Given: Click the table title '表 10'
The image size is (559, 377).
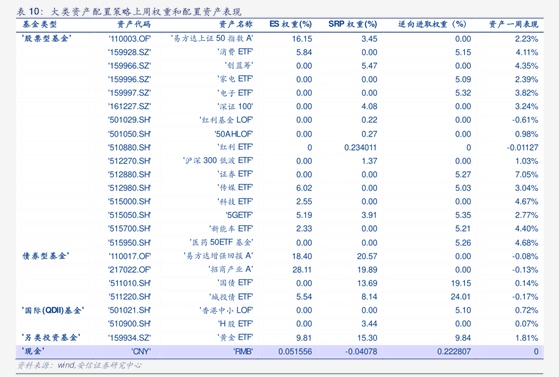Looking at the screenshot, I should pyautogui.click(x=29, y=11).
